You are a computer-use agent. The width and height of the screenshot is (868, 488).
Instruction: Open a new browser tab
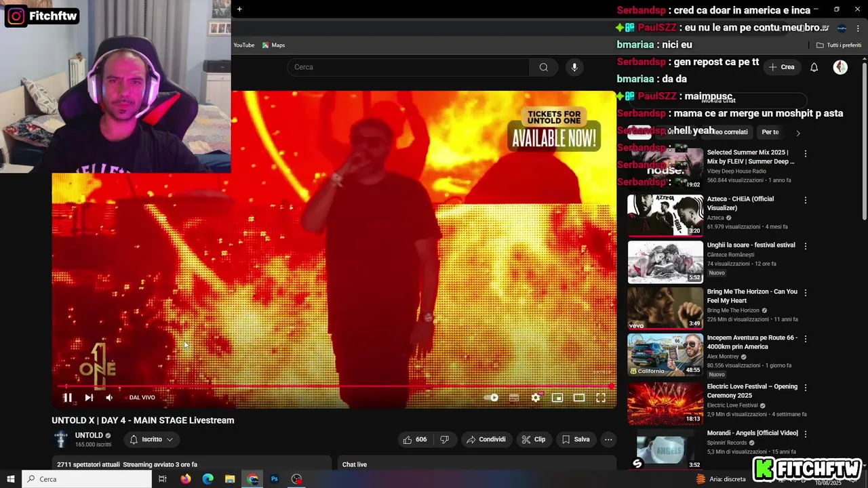[239, 9]
